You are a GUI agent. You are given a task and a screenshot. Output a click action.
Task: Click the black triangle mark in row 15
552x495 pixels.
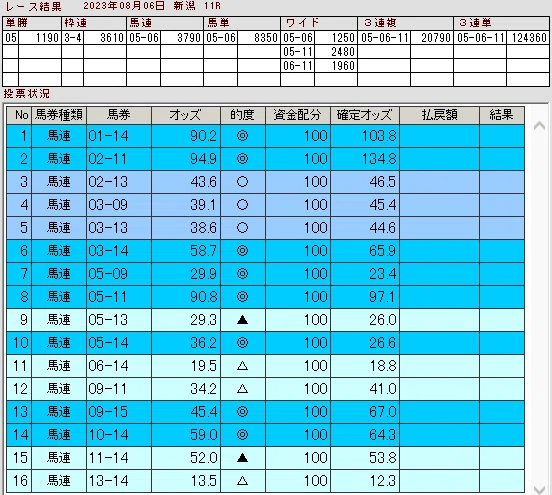pyautogui.click(x=243, y=458)
